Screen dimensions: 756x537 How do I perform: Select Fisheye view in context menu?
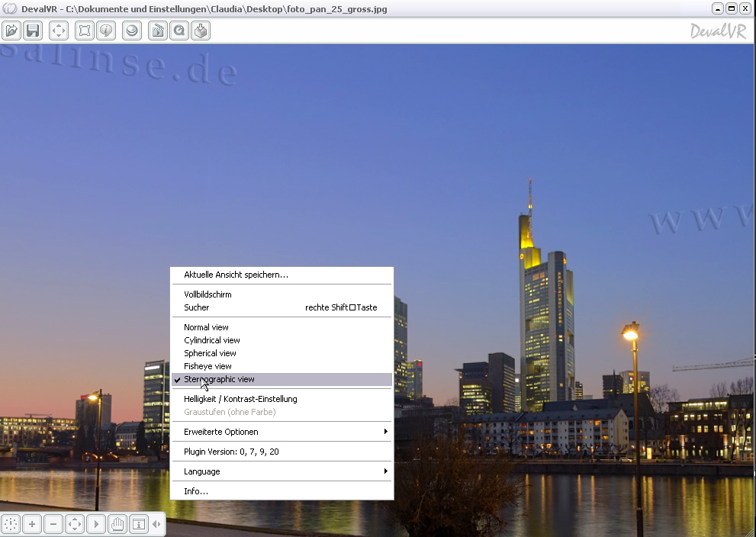pyautogui.click(x=207, y=366)
